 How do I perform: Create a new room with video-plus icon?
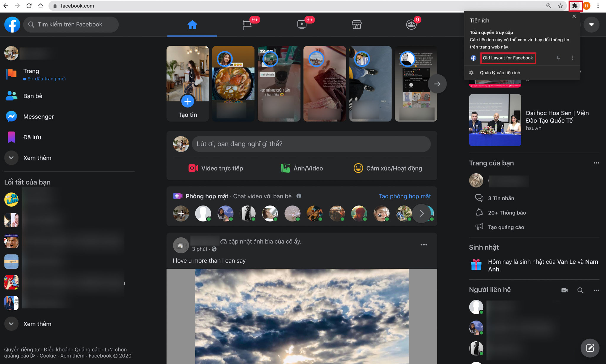[x=564, y=290]
